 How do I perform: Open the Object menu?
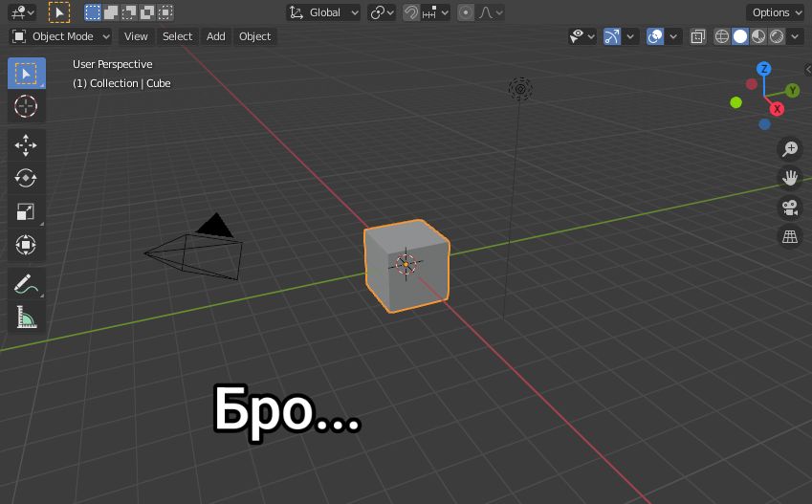pos(254,36)
